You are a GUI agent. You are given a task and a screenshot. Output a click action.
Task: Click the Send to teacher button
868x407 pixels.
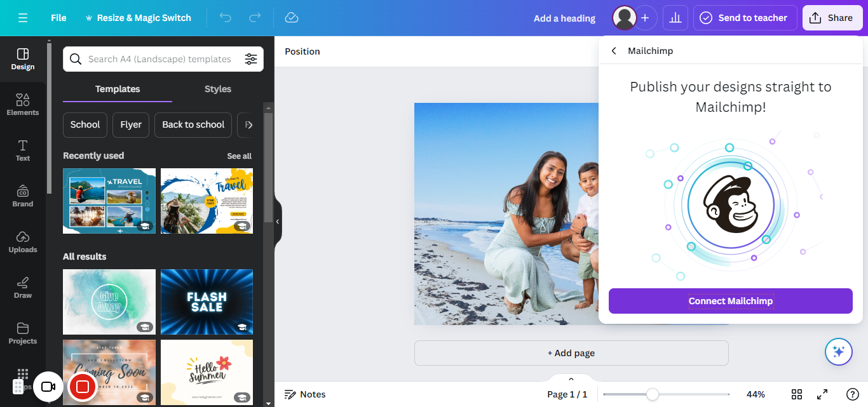745,18
